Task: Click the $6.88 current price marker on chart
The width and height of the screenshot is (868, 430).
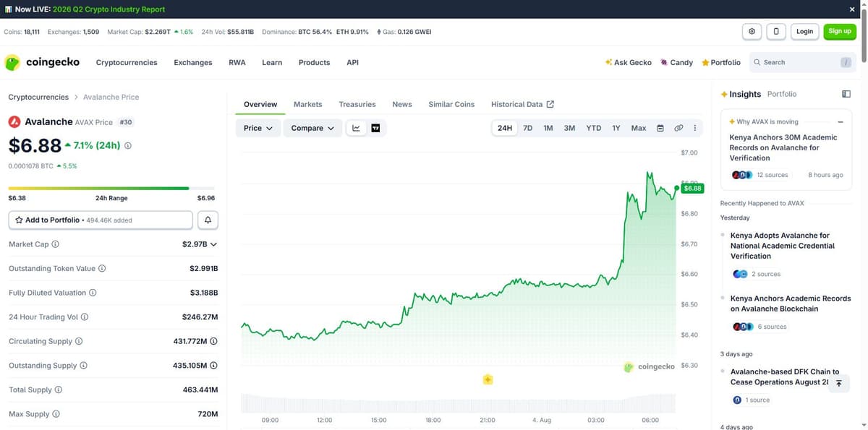Action: click(693, 188)
